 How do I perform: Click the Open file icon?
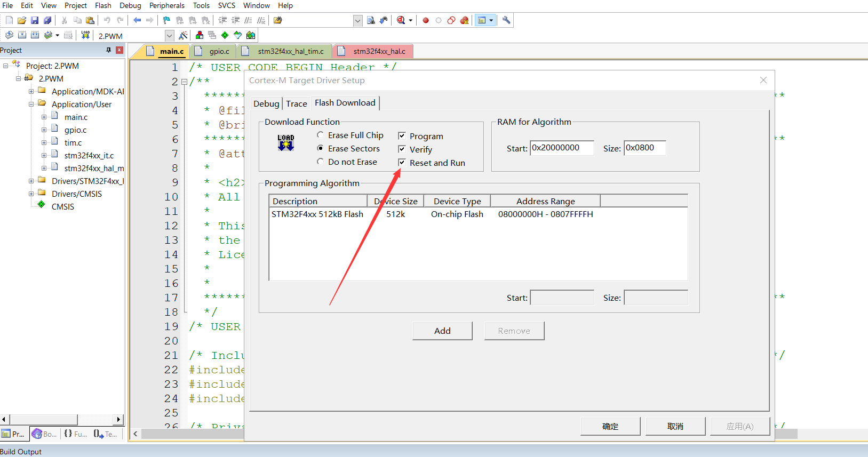(x=22, y=20)
